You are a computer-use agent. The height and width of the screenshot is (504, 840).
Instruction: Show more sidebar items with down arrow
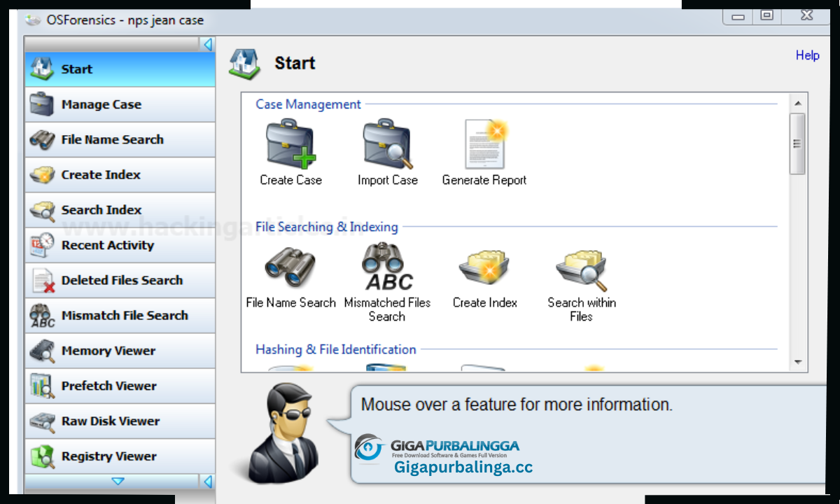(118, 482)
